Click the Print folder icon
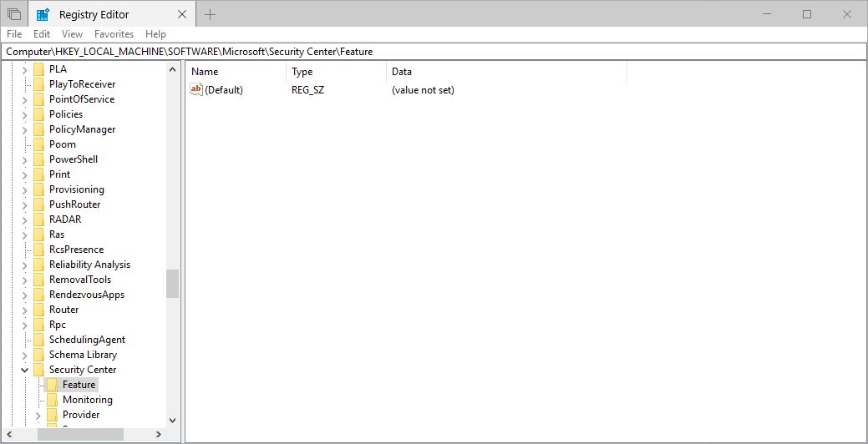 38,174
